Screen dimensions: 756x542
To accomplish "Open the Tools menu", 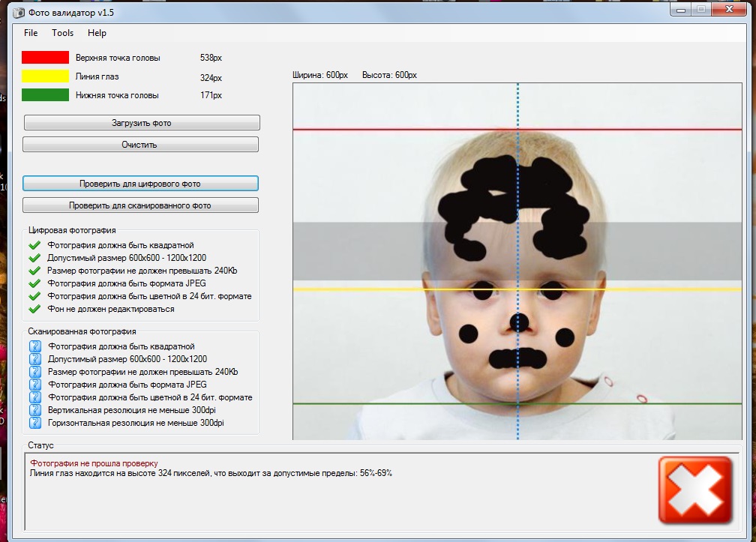I will (x=63, y=33).
